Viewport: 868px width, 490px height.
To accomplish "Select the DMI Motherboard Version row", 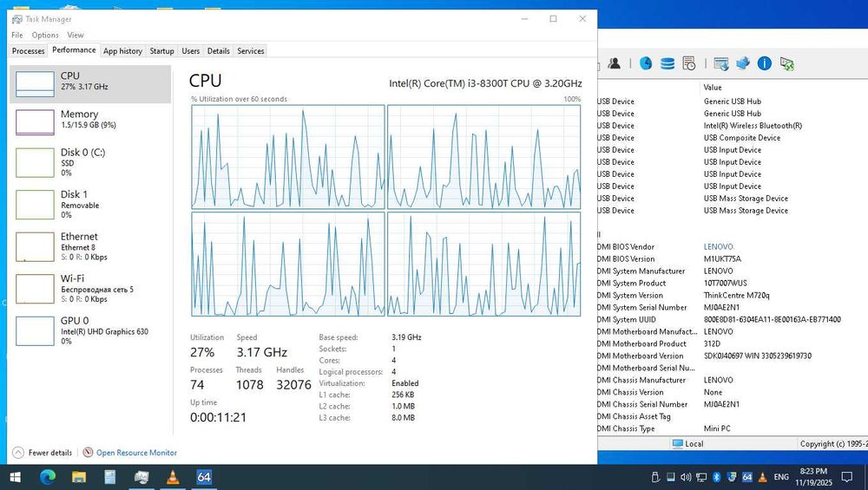I will point(733,356).
